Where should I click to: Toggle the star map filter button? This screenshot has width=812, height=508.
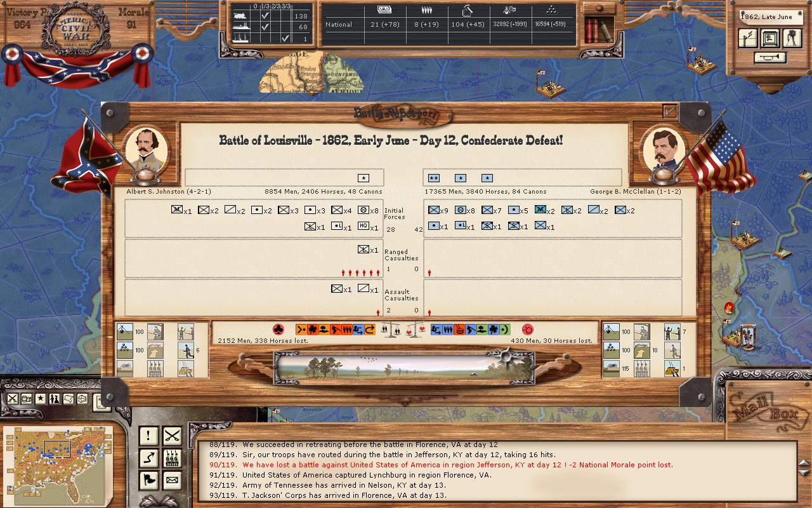click(x=40, y=399)
